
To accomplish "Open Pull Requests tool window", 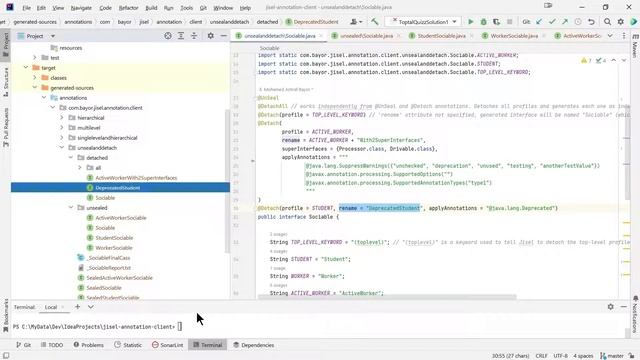I will point(6,127).
